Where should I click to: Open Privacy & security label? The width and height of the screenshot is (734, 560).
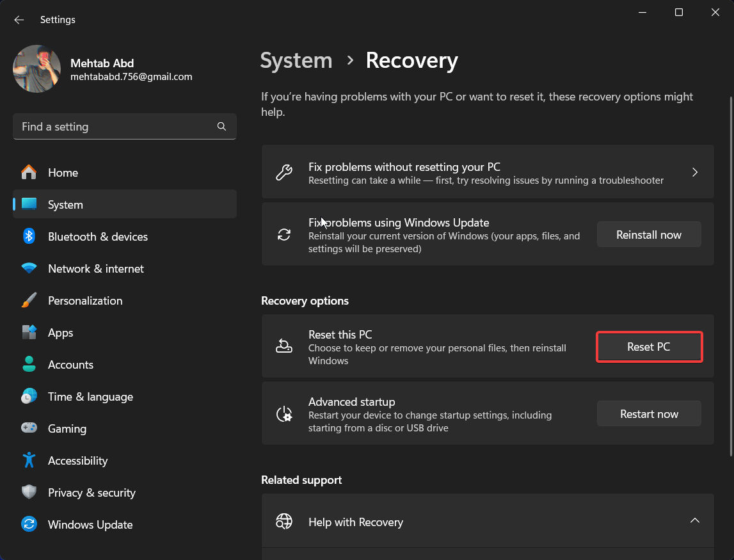click(92, 493)
